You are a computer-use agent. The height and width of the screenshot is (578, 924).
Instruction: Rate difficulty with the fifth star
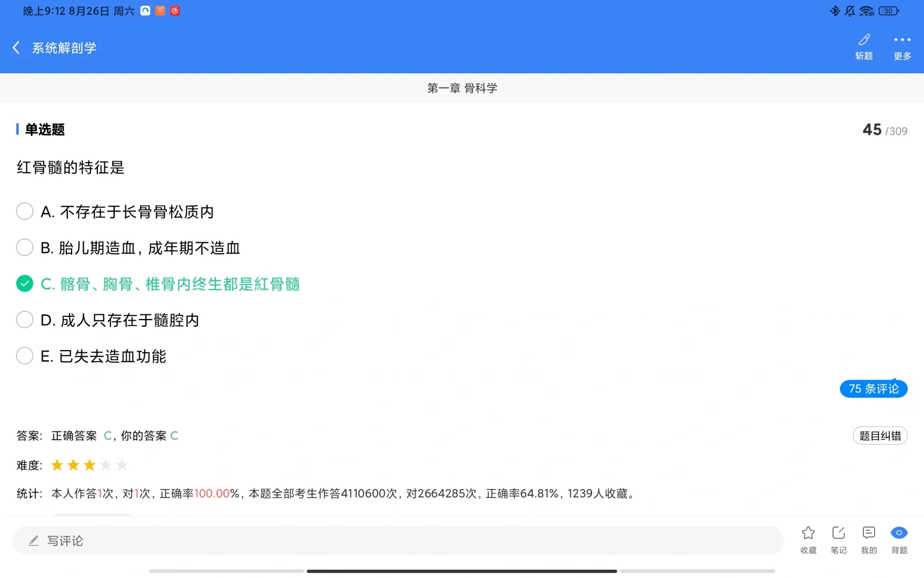(122, 465)
